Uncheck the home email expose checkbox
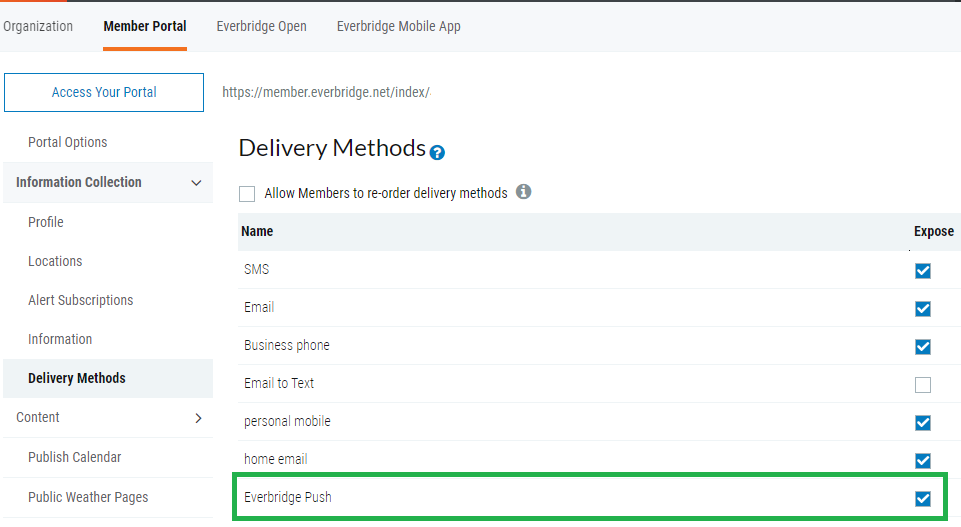Image resolution: width=961 pixels, height=527 pixels. pos(922,461)
